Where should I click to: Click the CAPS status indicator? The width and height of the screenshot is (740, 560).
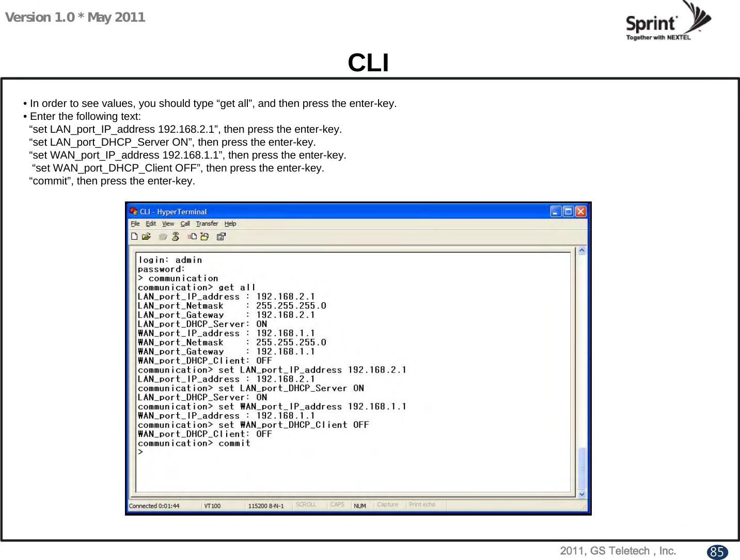pos(338,505)
